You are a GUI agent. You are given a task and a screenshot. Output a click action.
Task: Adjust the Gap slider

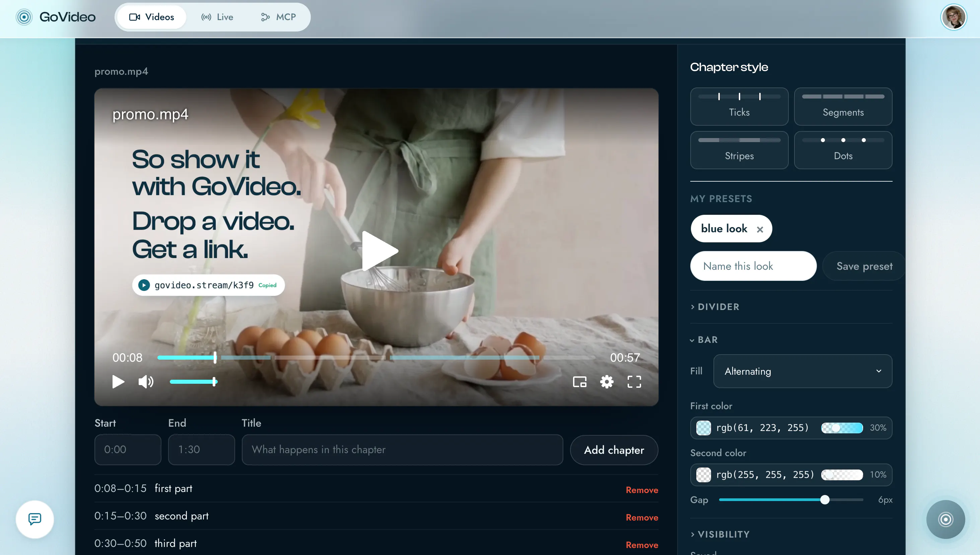click(791, 500)
